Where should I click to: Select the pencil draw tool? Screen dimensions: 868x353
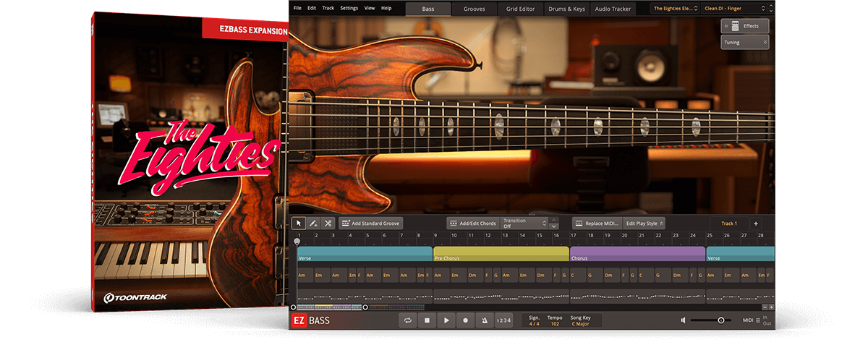click(313, 224)
